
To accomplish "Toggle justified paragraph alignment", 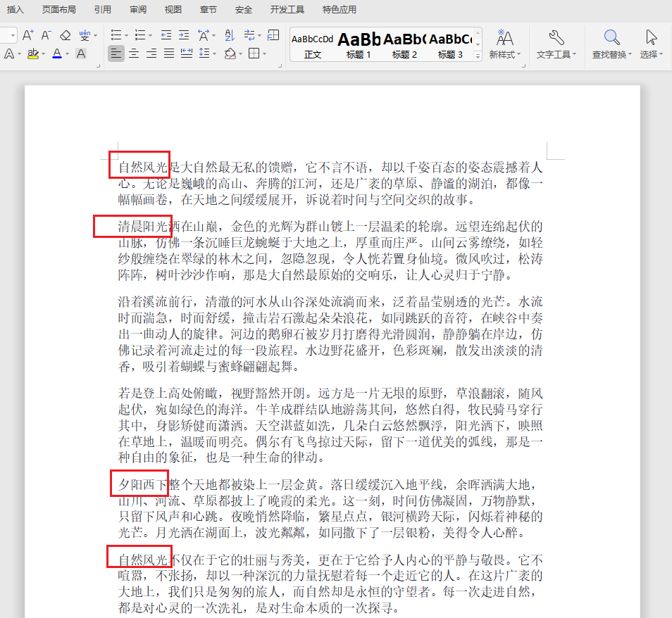I will (x=168, y=53).
